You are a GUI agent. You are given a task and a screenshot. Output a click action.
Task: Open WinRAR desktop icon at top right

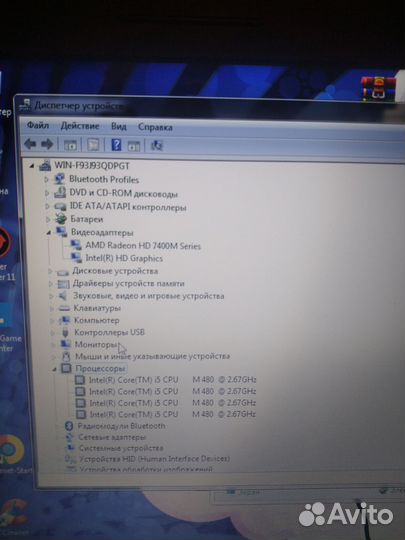tap(378, 89)
